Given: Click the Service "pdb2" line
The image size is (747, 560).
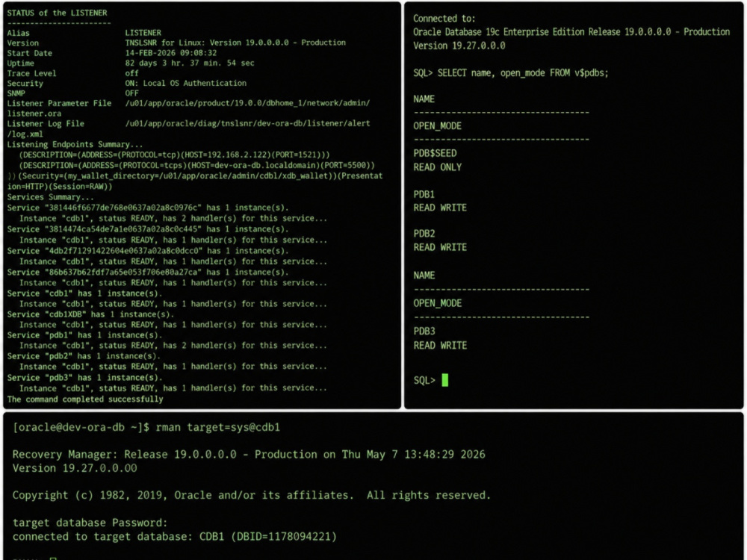Looking at the screenshot, I should (x=84, y=355).
